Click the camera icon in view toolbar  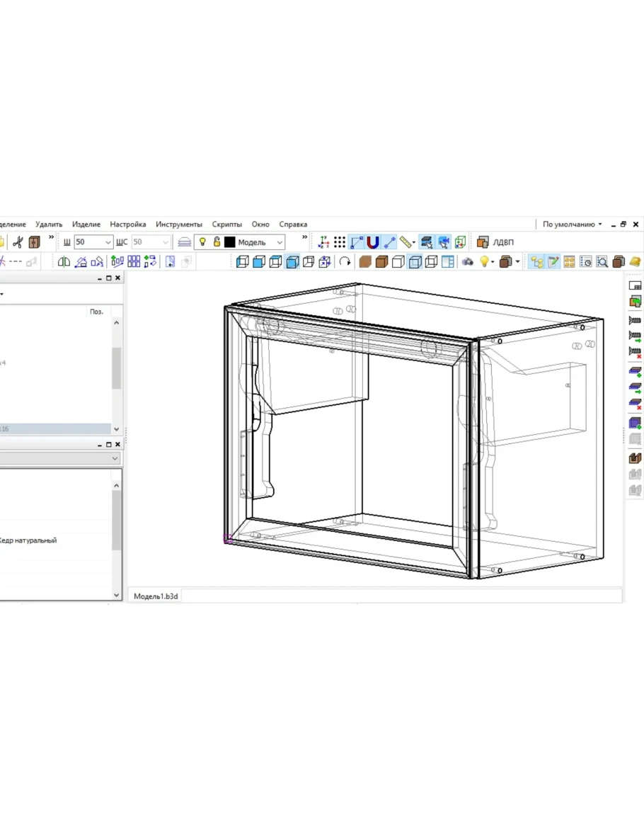pyautogui.click(x=468, y=262)
